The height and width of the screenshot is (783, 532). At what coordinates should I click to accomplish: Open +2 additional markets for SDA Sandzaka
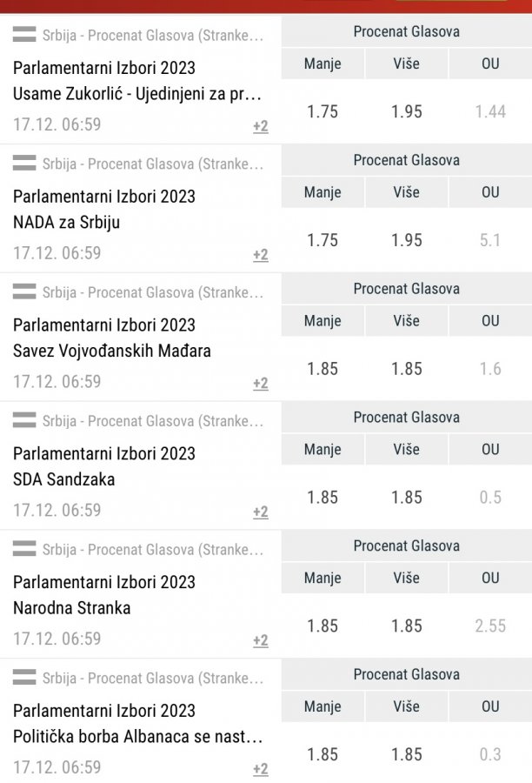pos(260,512)
